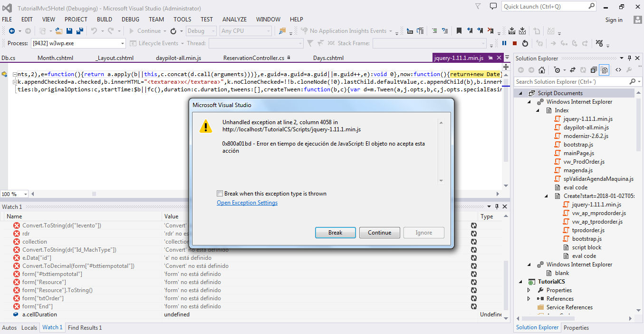Viewport: 644px width, 334px height.
Task: Select daypilot-all.min.js in Solution Explorer
Action: (586, 128)
